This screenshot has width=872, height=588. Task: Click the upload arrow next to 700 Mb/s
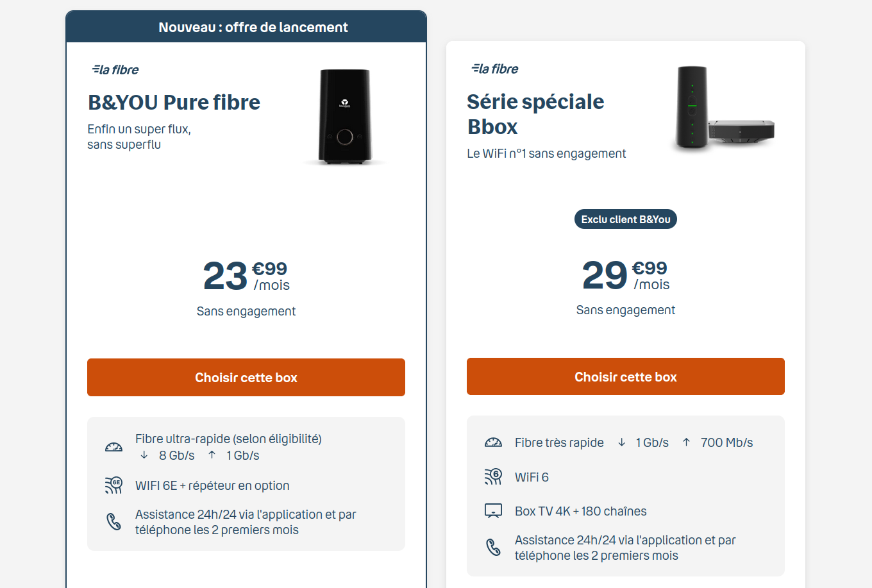tap(686, 442)
